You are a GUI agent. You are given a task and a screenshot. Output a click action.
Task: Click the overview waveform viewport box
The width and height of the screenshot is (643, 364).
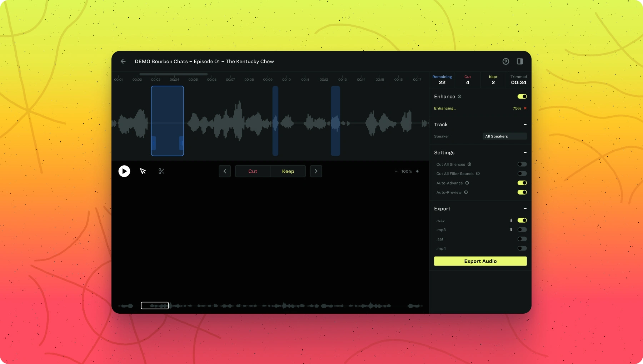155,305
